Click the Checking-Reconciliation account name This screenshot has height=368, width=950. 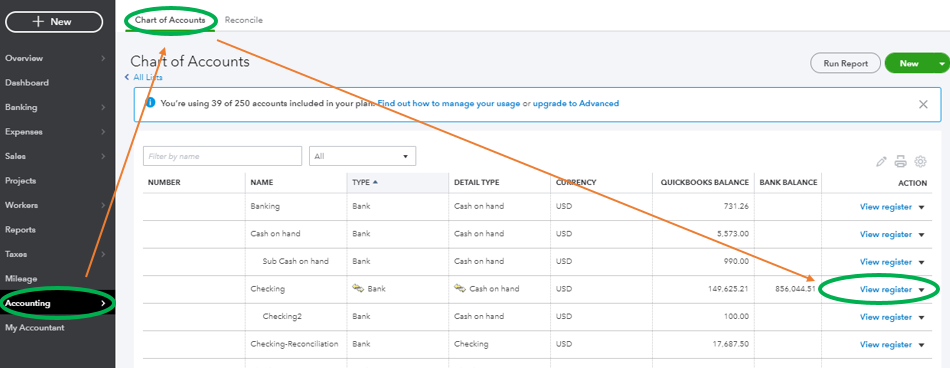[294, 344]
